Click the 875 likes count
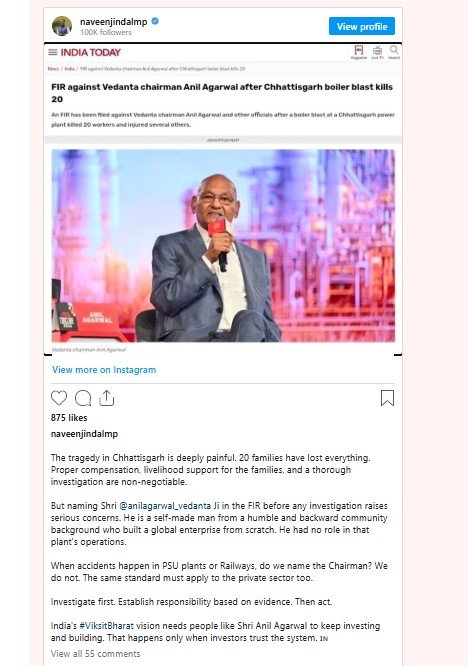 click(69, 418)
